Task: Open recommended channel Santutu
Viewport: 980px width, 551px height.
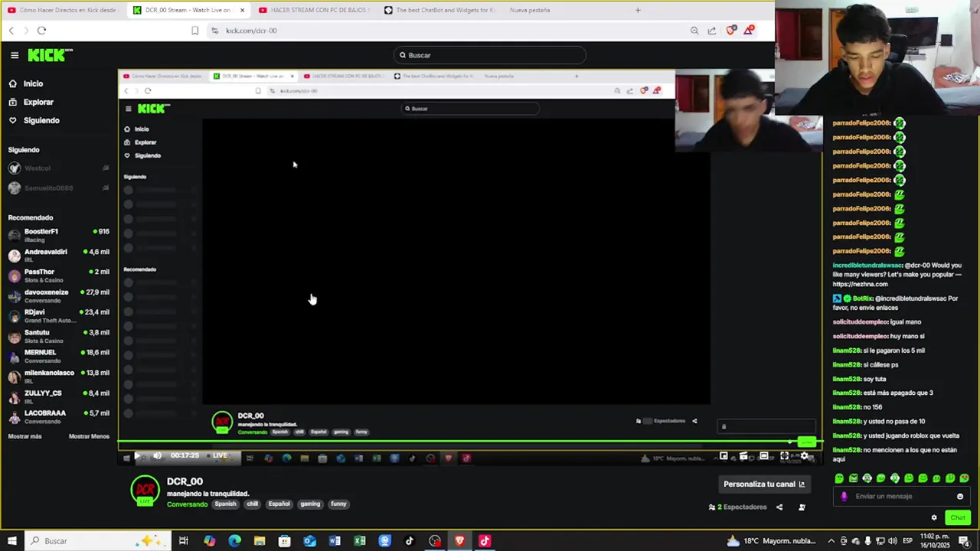Action: point(58,336)
